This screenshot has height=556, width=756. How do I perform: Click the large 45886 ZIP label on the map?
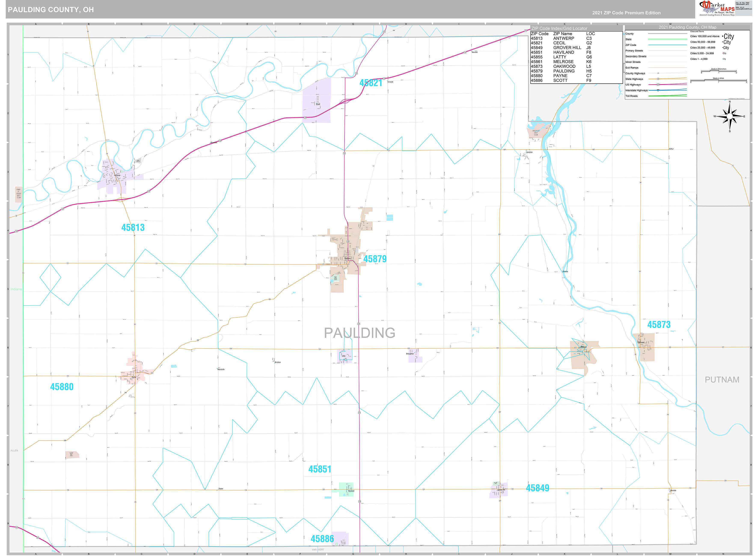coord(322,539)
